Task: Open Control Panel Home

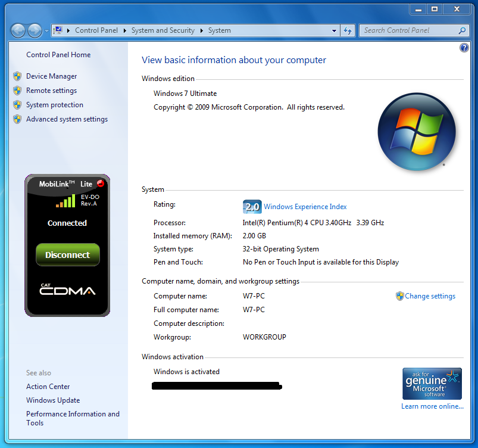Action: click(58, 55)
